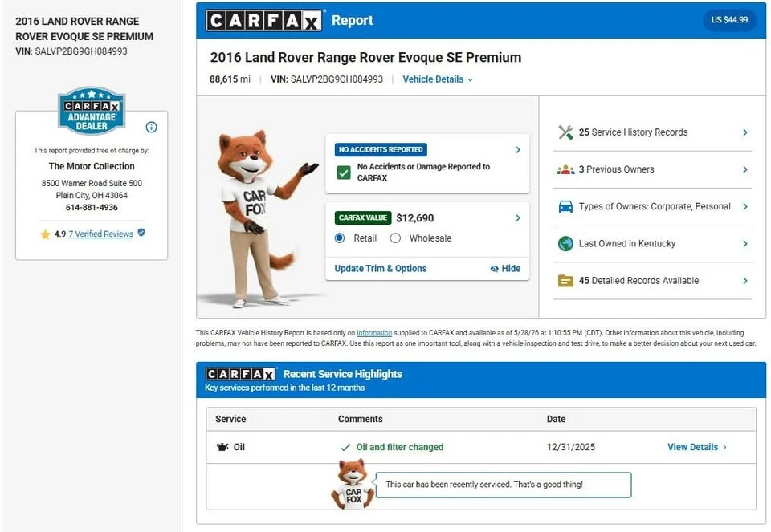This screenshot has height=532, width=771.
Task: Click the verified shield icon beside reviews
Action: pyautogui.click(x=141, y=233)
